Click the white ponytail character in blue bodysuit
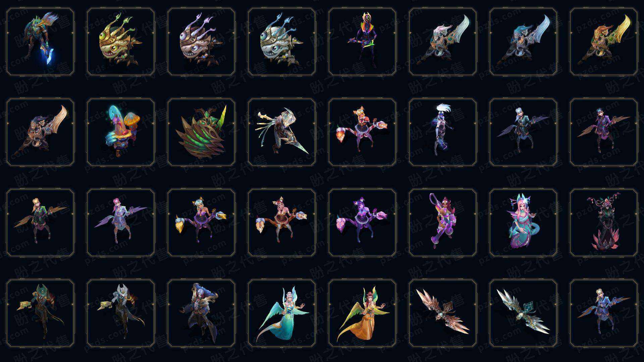 (443, 132)
